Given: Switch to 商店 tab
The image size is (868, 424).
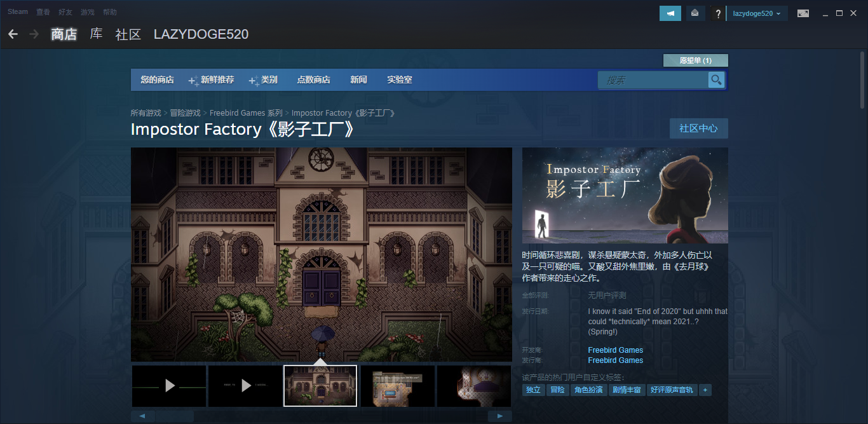Looking at the screenshot, I should (64, 34).
